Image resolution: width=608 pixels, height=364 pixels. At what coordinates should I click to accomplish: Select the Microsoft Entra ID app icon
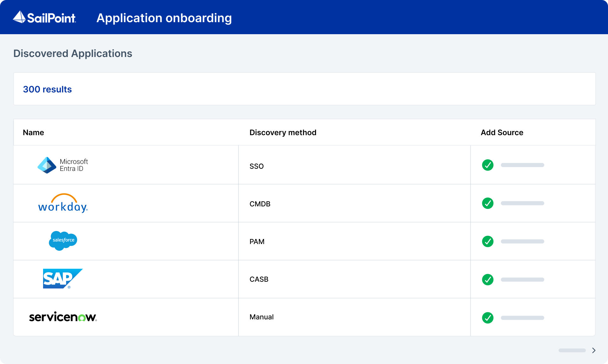pos(47,165)
